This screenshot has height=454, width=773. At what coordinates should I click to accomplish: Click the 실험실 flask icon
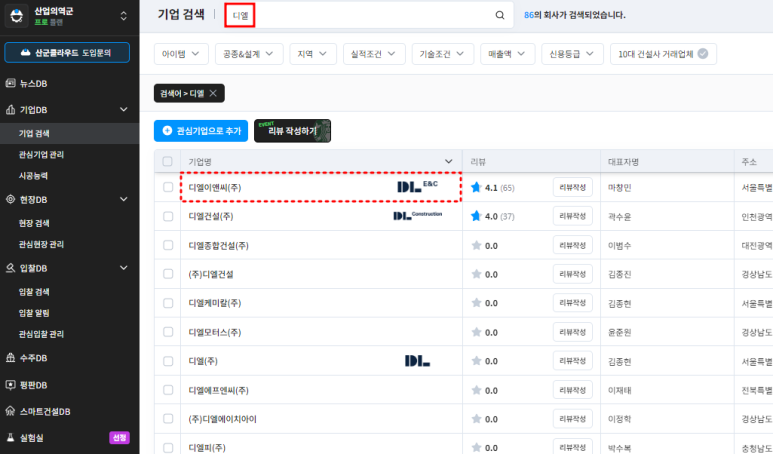pyautogui.click(x=10, y=437)
